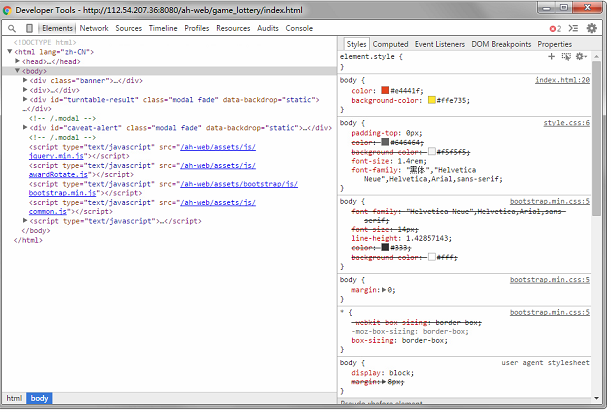Click the #e4441f color swatch

[385, 90]
